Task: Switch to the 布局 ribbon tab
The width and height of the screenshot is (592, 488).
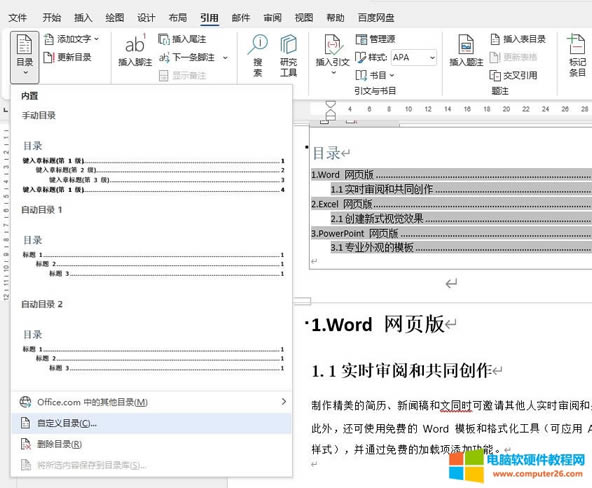Action: [x=177, y=17]
